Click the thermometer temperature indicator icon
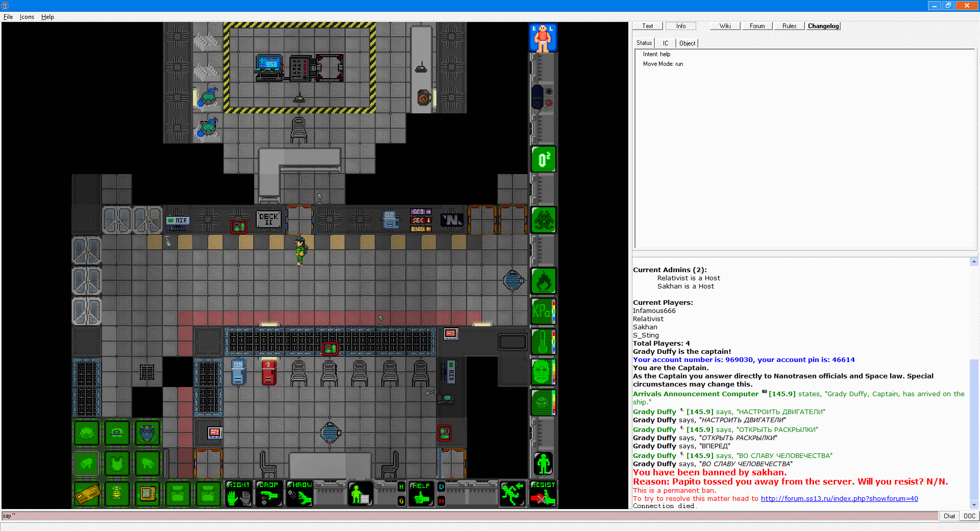Viewport: 980px width, 531px height. (x=544, y=342)
